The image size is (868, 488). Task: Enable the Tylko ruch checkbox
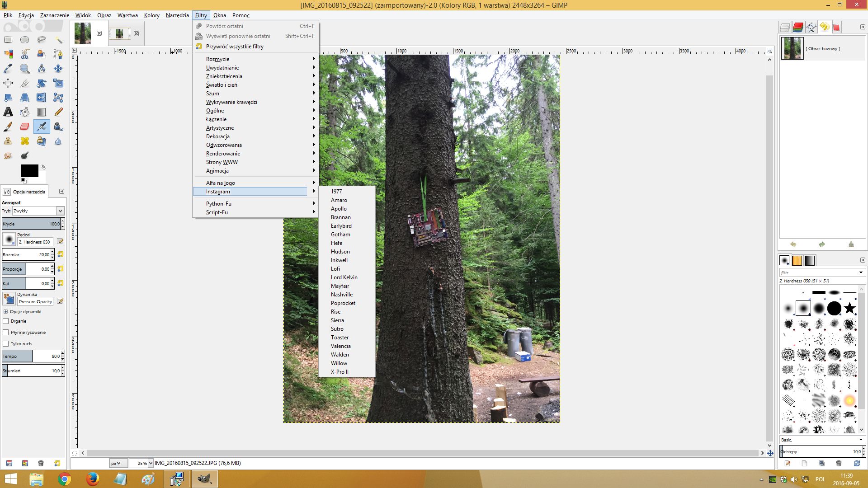tap(6, 344)
